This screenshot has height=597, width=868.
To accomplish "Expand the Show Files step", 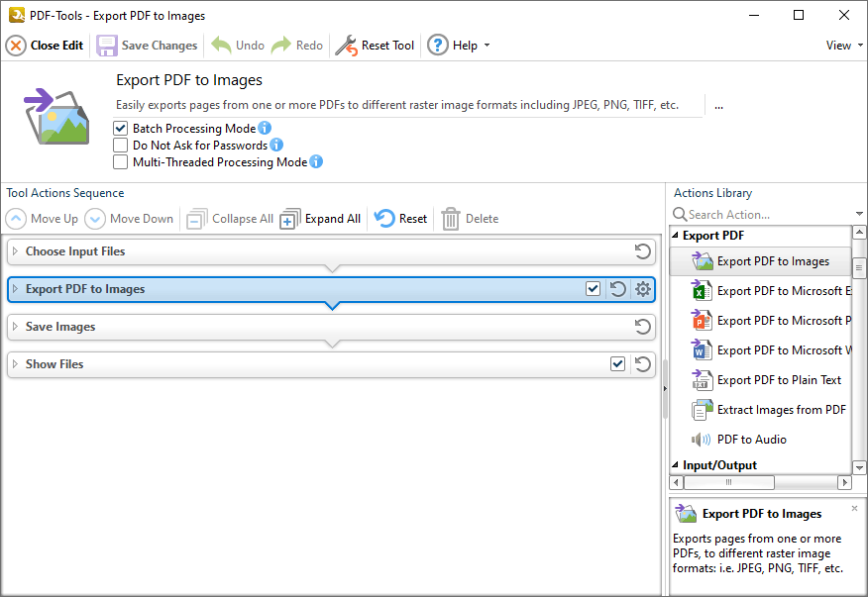I will (16, 364).
